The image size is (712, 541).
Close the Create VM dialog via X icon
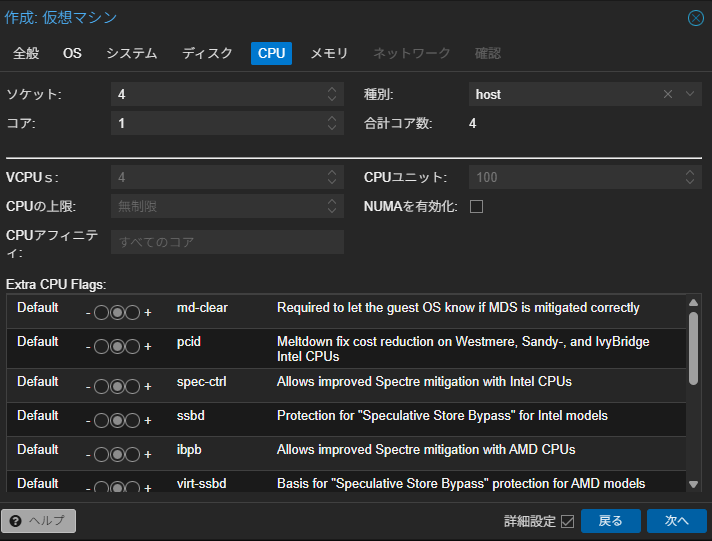click(695, 18)
